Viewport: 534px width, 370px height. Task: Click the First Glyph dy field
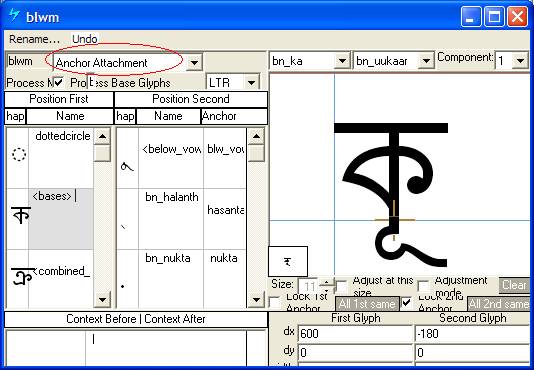click(x=355, y=353)
